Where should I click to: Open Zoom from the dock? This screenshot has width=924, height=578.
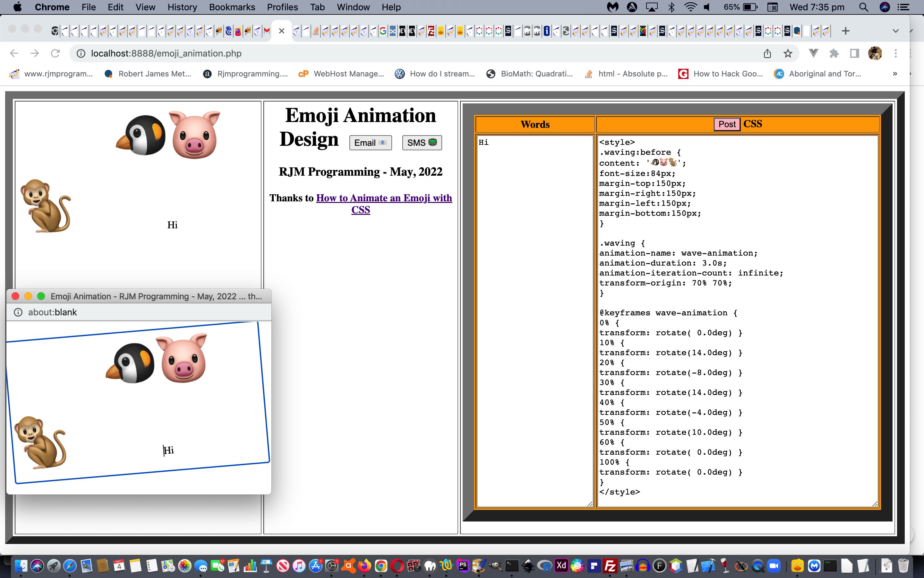774,566
